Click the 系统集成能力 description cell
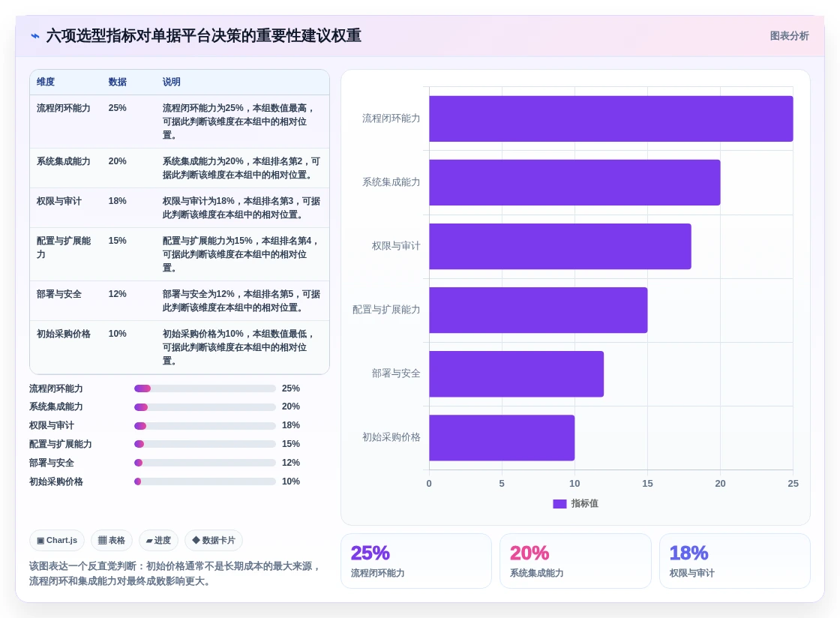This screenshot has height=618, width=840. point(241,168)
